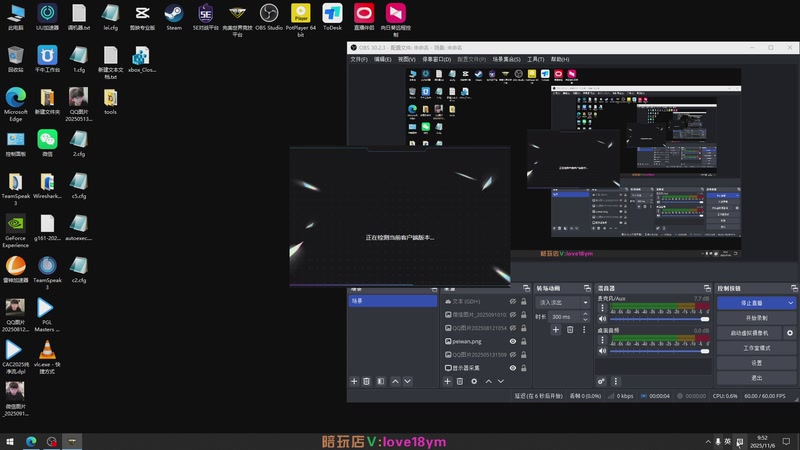Image resolution: width=800 pixels, height=450 pixels.
Task: Open the 帮助(H) menu in OBS
Action: [x=560, y=59]
